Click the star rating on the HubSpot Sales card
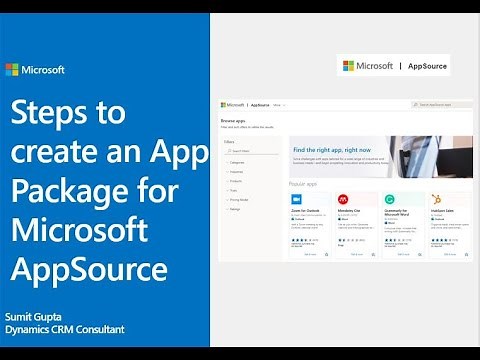480x360 pixels. (440, 240)
